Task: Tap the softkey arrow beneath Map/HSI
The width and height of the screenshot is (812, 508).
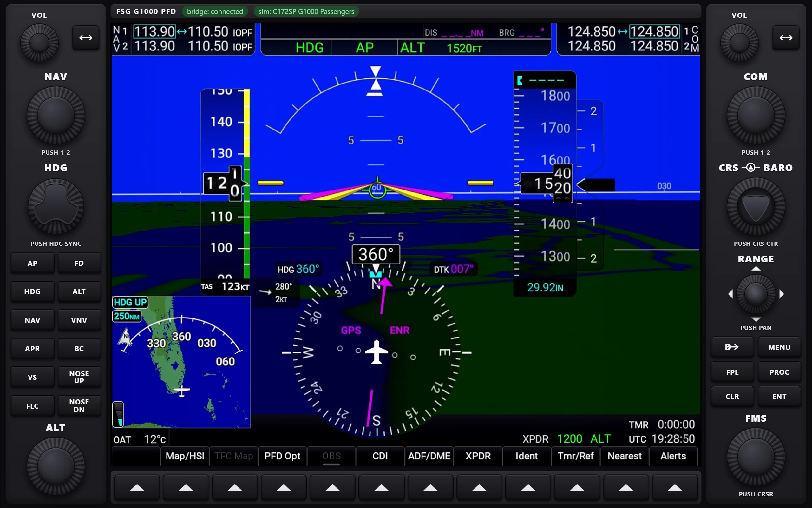Action: (186, 487)
